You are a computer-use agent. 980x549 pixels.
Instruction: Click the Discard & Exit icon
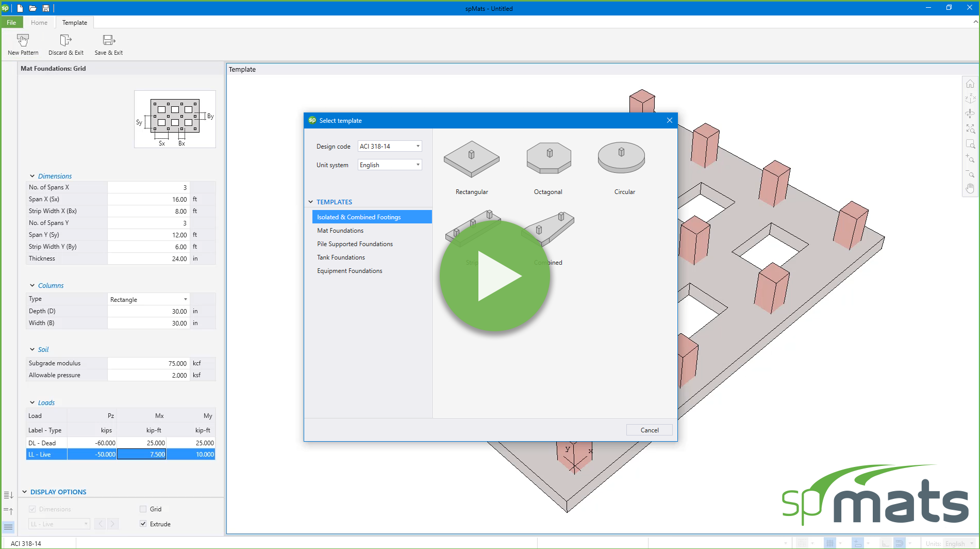click(x=65, y=40)
